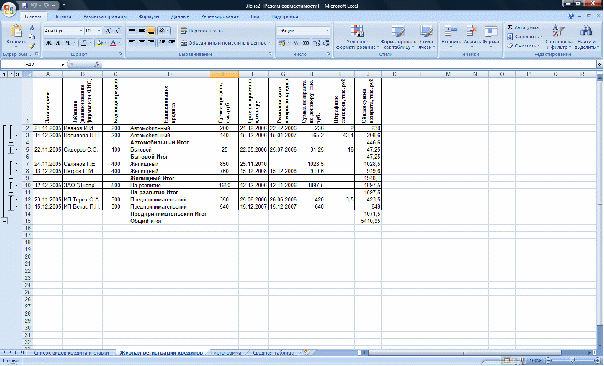Activate the Format Painter brush
Image resolution: width=604 pixels, height=366 pixels.
(x=32, y=46)
